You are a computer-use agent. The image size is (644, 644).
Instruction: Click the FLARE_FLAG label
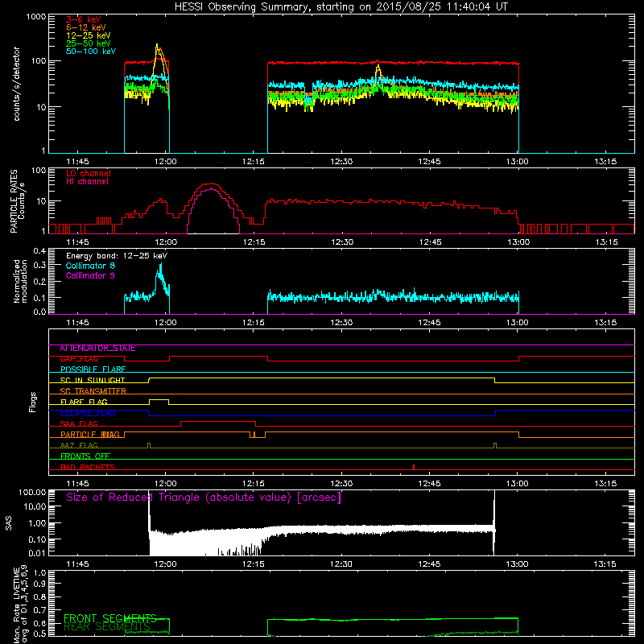pyautogui.click(x=84, y=402)
